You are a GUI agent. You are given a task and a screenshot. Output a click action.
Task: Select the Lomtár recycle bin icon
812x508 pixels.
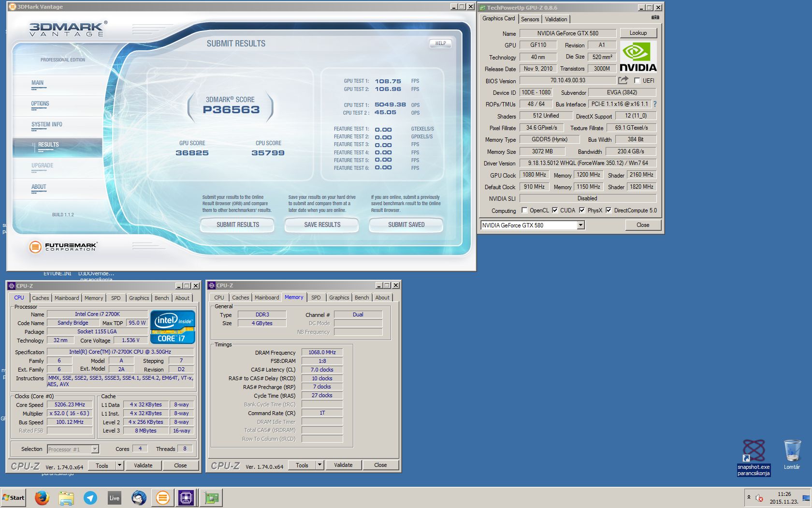pos(792,454)
